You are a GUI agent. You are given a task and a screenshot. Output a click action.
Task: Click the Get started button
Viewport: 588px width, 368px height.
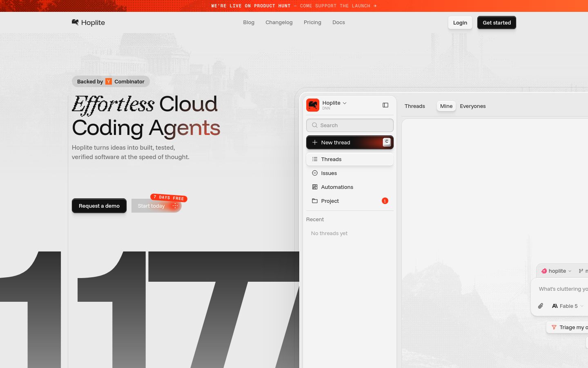[x=497, y=22]
